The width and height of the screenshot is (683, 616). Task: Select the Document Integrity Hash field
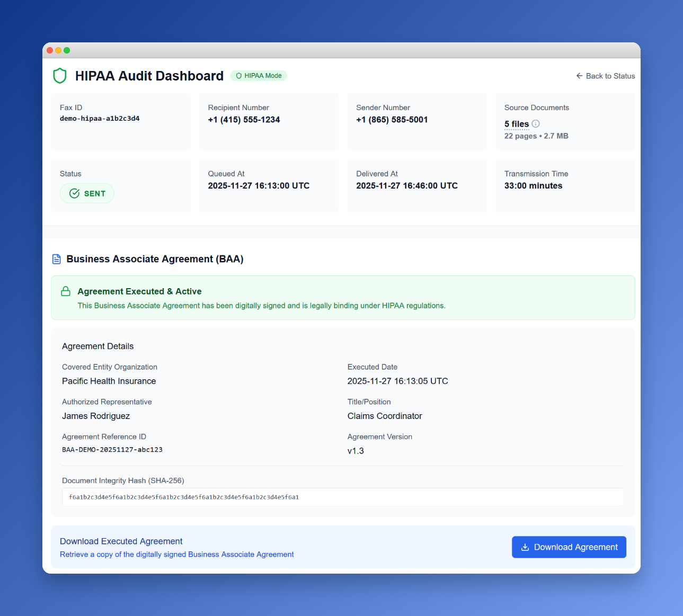(343, 497)
